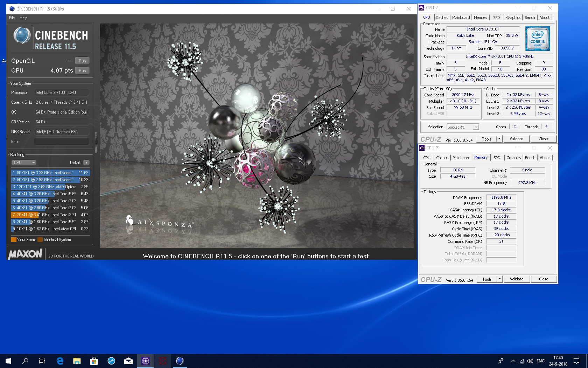Select ranking row 1 Intel Xeon 11.69
Screen dimensions: 588x368
point(50,173)
